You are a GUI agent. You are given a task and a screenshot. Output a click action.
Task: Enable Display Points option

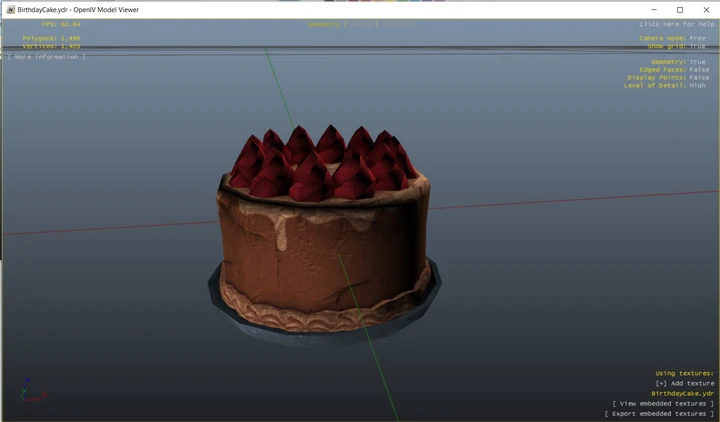(x=668, y=78)
